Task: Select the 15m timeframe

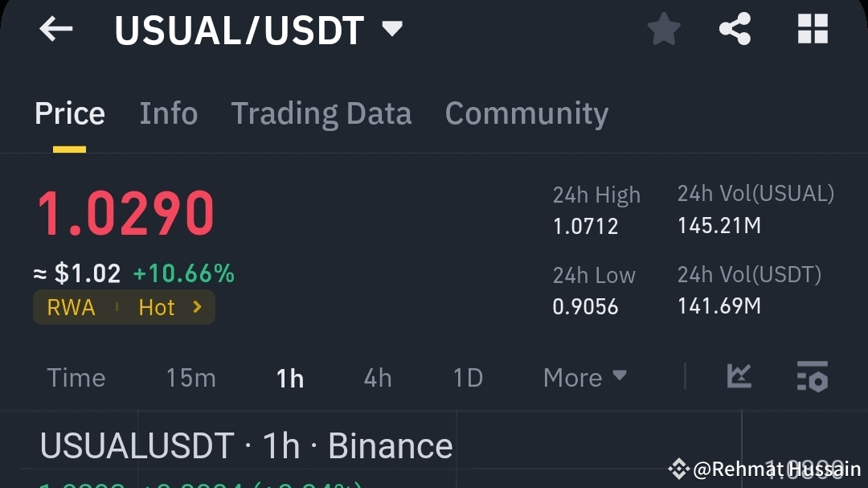Action: click(x=190, y=377)
